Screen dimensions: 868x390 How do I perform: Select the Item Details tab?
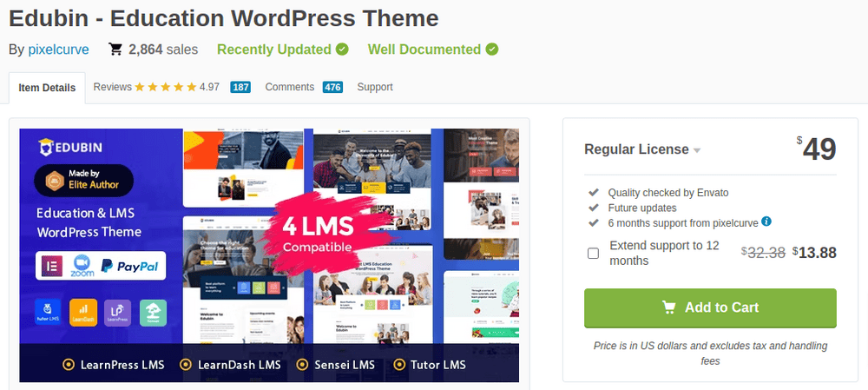click(47, 88)
